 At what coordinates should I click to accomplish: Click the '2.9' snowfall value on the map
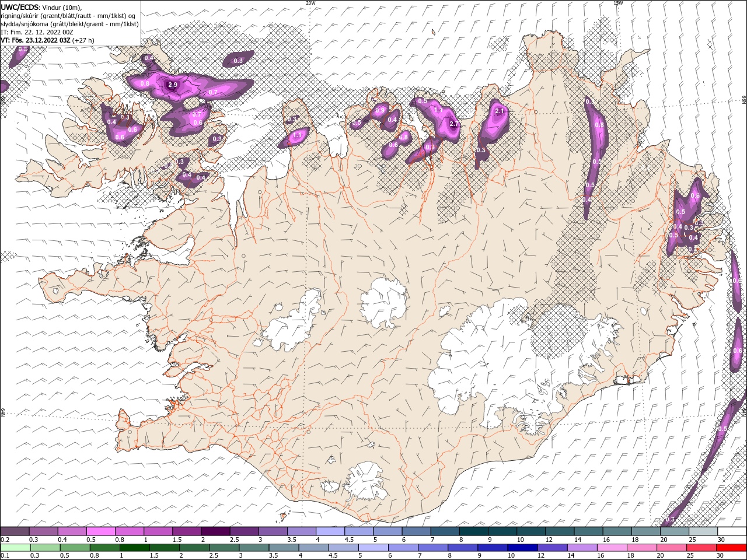coord(172,85)
